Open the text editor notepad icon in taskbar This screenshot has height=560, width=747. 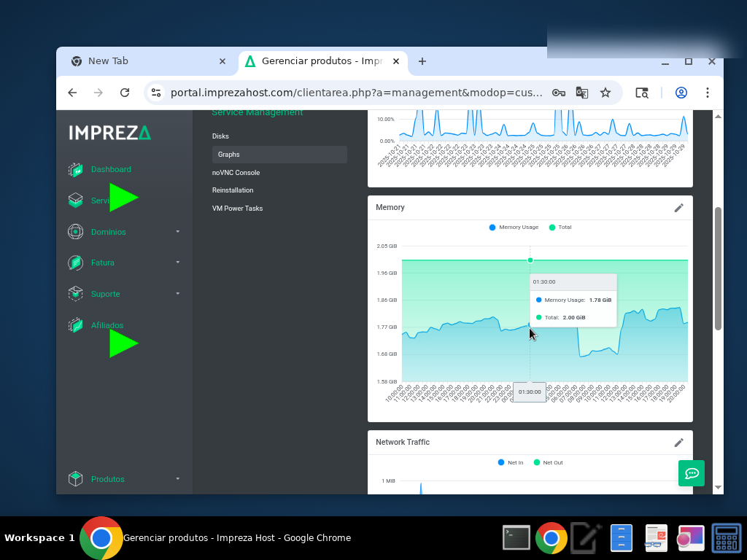[x=586, y=537]
